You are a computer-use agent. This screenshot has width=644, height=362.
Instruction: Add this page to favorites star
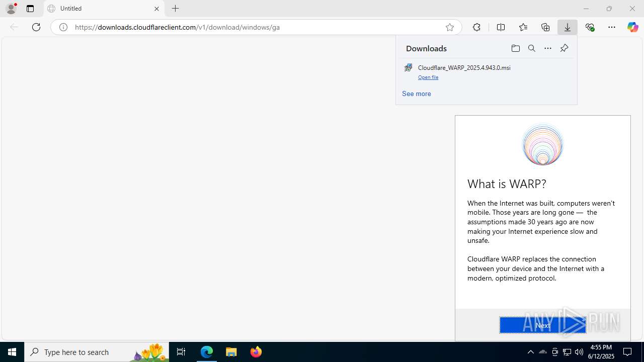pos(450,27)
